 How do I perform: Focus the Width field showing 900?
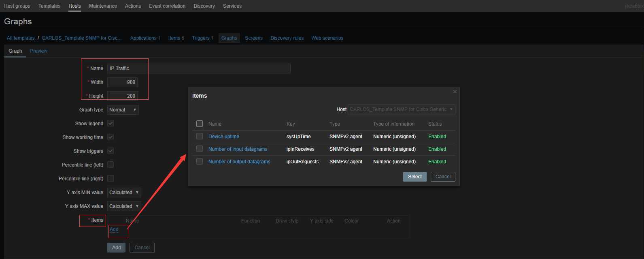click(x=122, y=82)
